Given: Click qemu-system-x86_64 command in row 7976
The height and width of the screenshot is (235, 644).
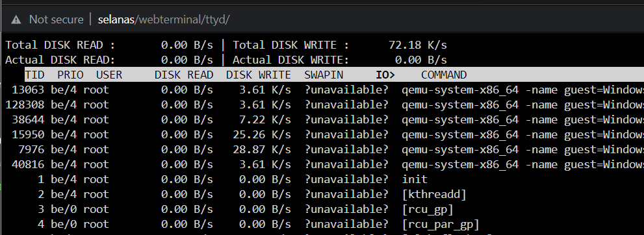Looking at the screenshot, I should tap(460, 149).
